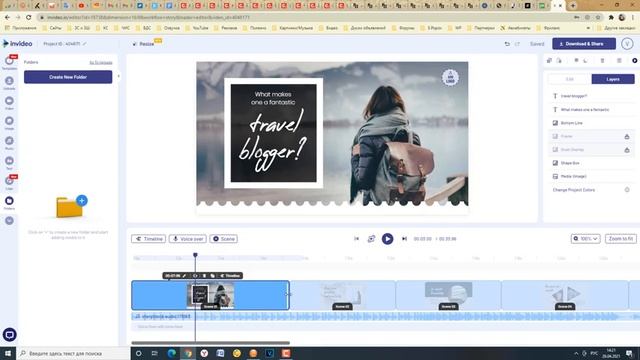Toggle loop playback icon
Image resolution: width=640 pixels, height=360 pixels.
coord(371,239)
